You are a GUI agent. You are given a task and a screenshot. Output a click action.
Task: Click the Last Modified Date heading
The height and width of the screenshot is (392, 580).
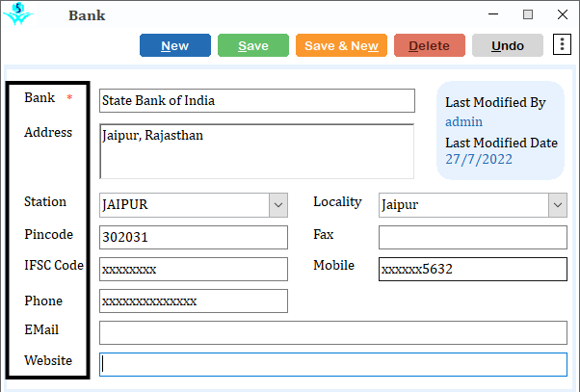[502, 143]
